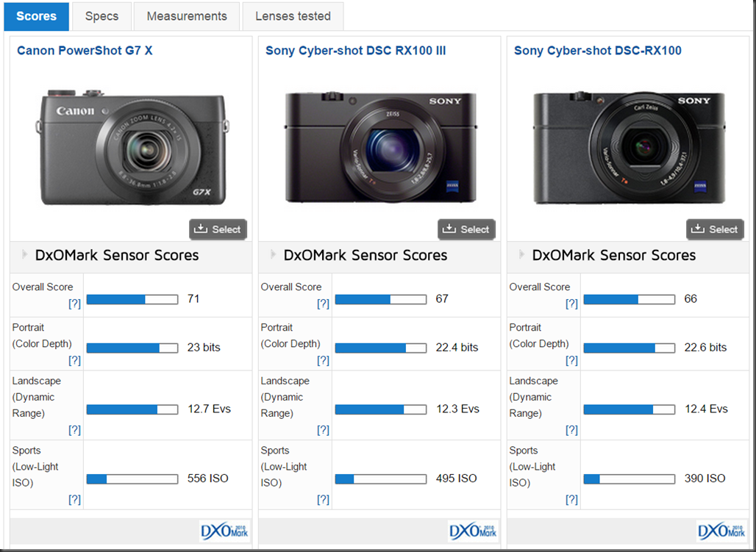The image size is (756, 552).
Task: Click the 556 ISO low-light value
Action: [208, 478]
